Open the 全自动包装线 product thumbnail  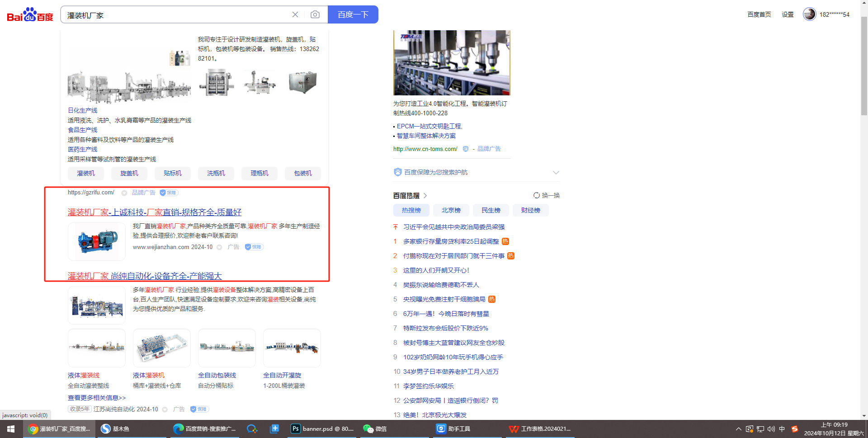click(227, 348)
